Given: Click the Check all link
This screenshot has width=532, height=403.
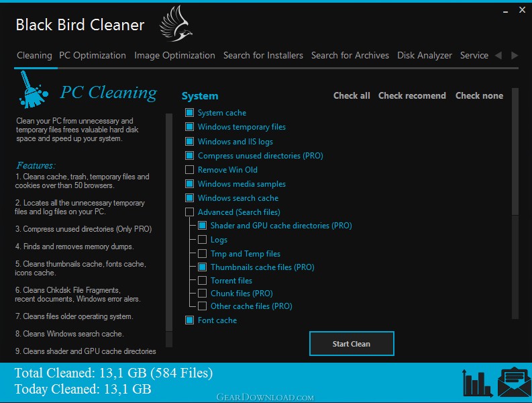Looking at the screenshot, I should pos(352,96).
